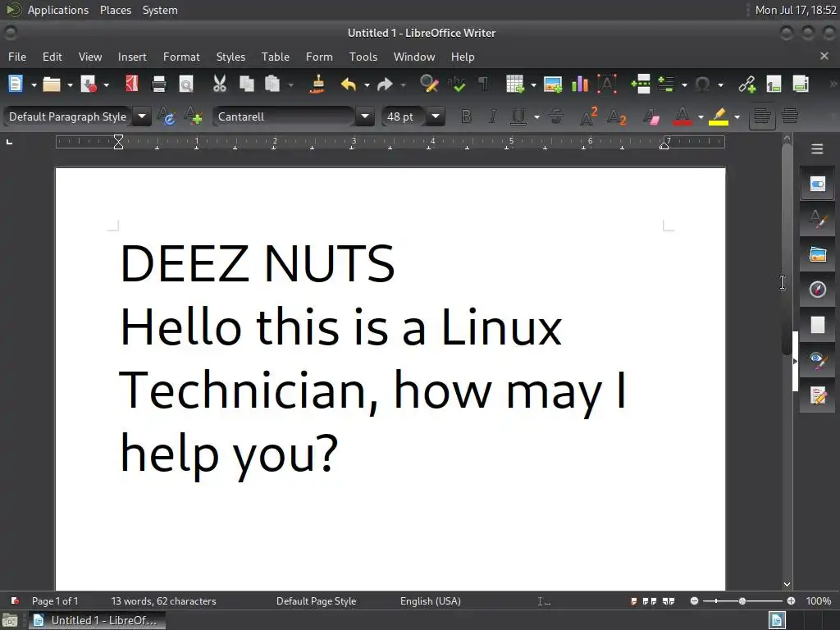The width and height of the screenshot is (840, 630).
Task: Toggle Superscript formatting
Action: (x=588, y=116)
